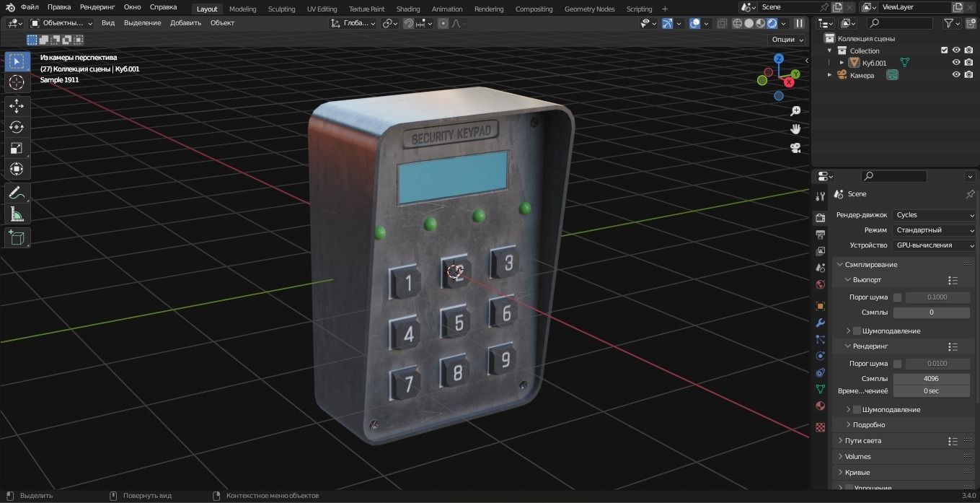This screenshot has width=980, height=503.
Task: Enable render Порог шума checkbox
Action: coord(897,364)
